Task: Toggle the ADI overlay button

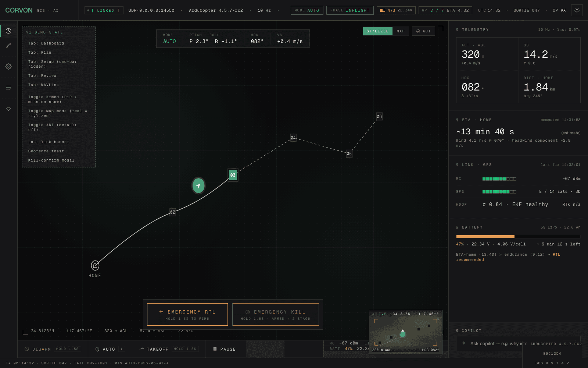Action: tap(423, 31)
